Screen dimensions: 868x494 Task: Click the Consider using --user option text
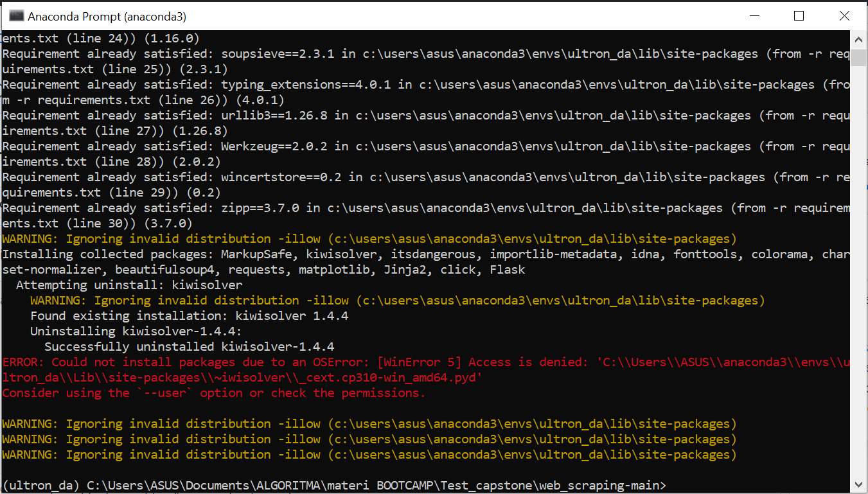point(212,393)
